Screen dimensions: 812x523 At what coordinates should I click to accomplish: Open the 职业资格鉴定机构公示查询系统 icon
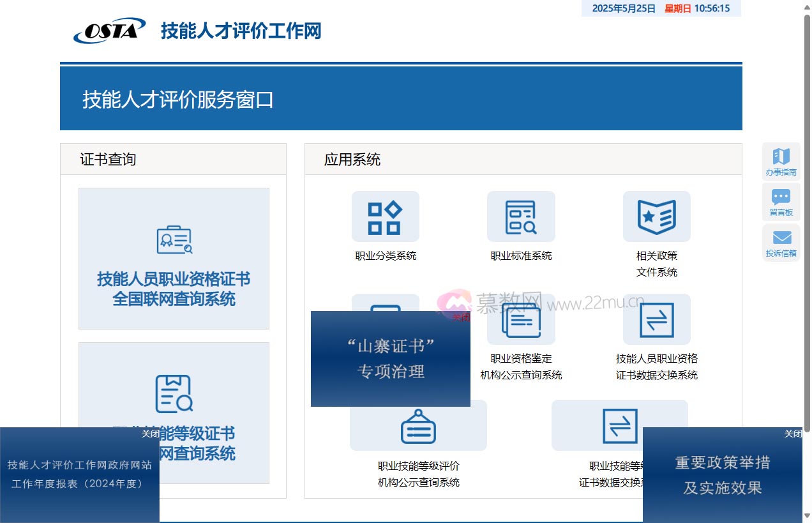coord(521,320)
